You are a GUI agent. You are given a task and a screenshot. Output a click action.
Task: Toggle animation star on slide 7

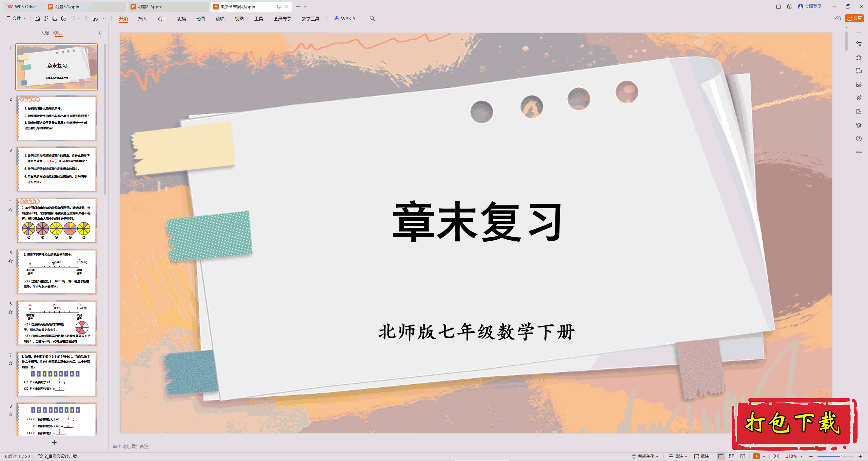11,363
